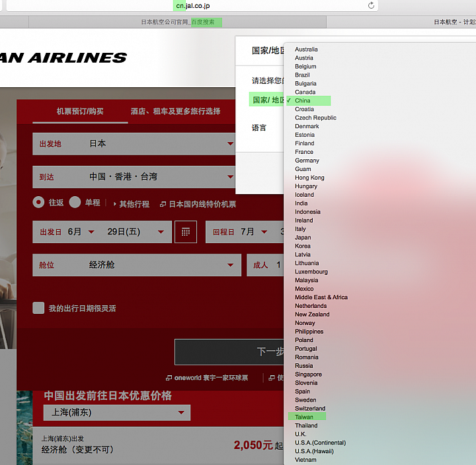The height and width of the screenshot is (465, 476).
Task: Select Croatia from the country list
Action: (x=304, y=109)
